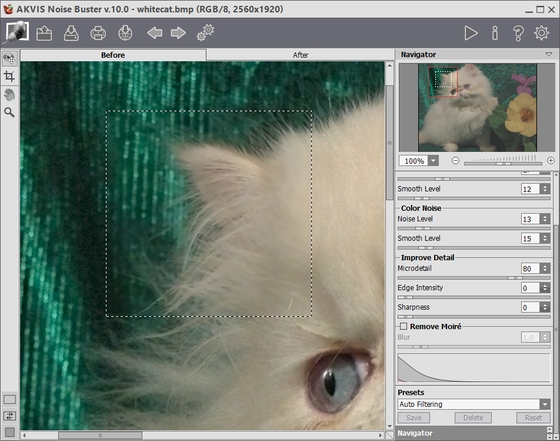Adjust Color Noise Level 13 stepper
This screenshot has height=441, width=560.
point(545,219)
